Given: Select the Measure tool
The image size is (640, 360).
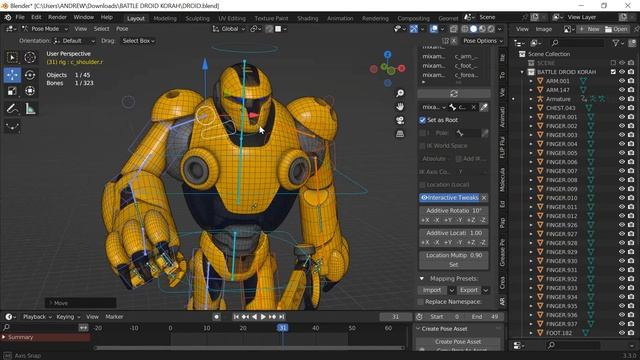Looking at the screenshot, I should 30,109.
